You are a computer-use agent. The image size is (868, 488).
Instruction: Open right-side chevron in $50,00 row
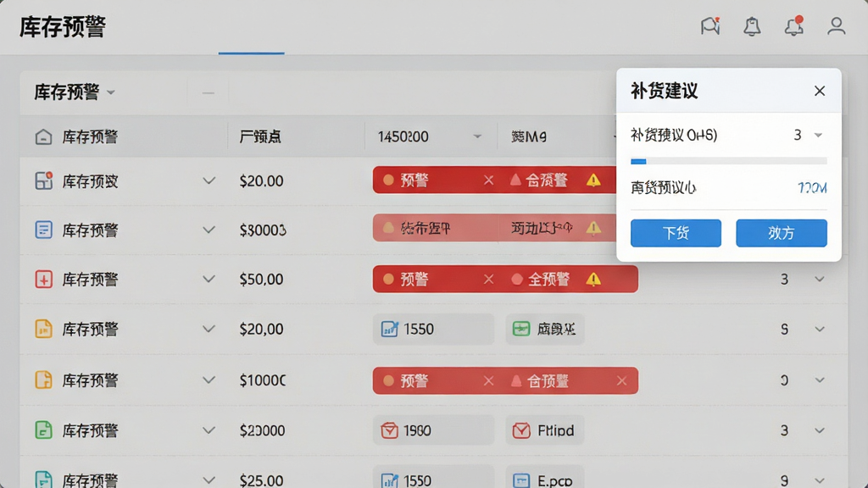(x=820, y=279)
